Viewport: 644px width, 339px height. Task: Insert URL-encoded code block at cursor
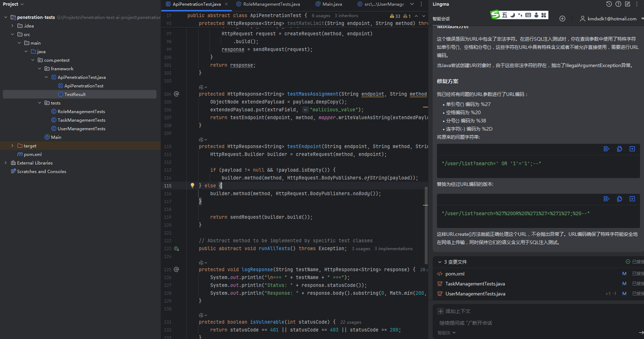pyautogui.click(x=606, y=199)
